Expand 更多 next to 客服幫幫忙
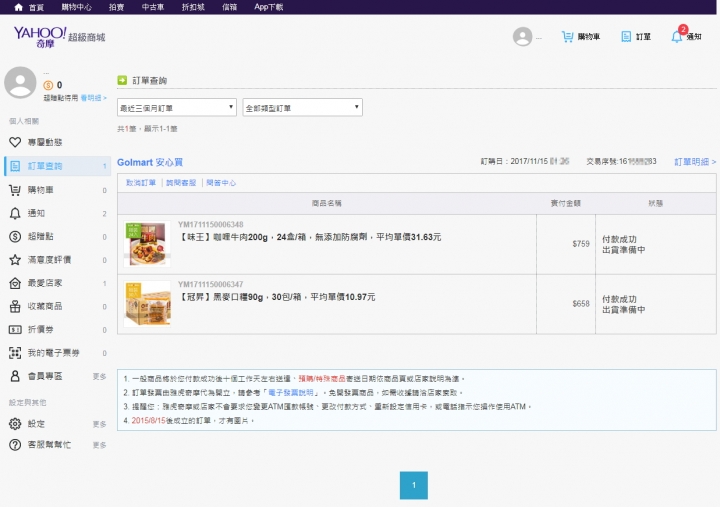The width and height of the screenshot is (720, 507). 99,445
